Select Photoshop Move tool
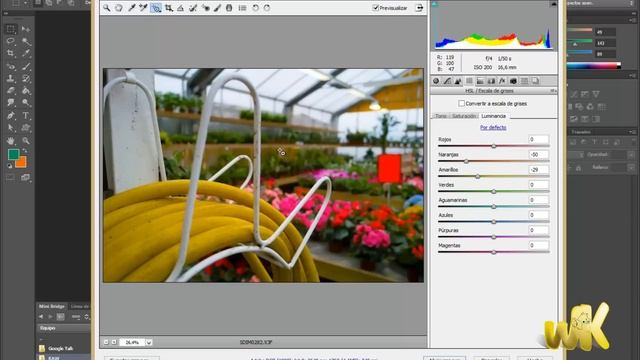 pos(26,29)
